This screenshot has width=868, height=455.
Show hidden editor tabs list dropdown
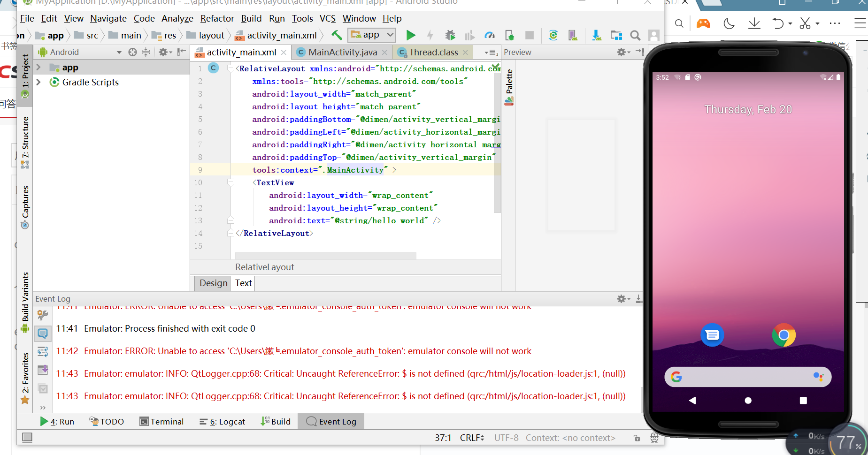491,53
